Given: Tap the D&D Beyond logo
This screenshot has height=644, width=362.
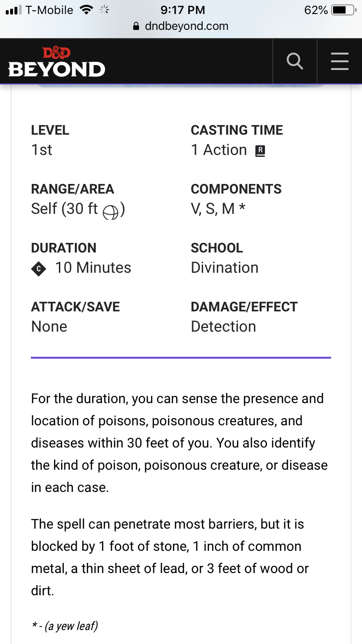Looking at the screenshot, I should [x=56, y=62].
